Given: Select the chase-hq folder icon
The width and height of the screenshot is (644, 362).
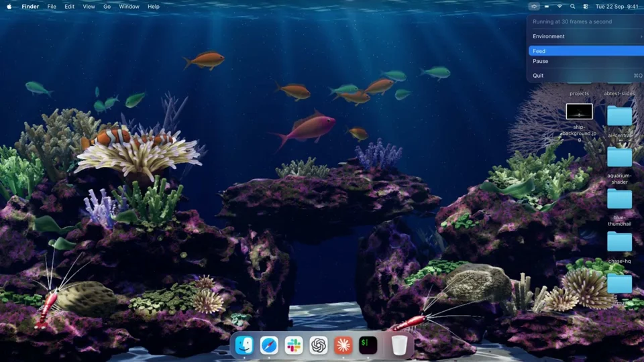Looking at the screenshot, I should click(619, 241).
